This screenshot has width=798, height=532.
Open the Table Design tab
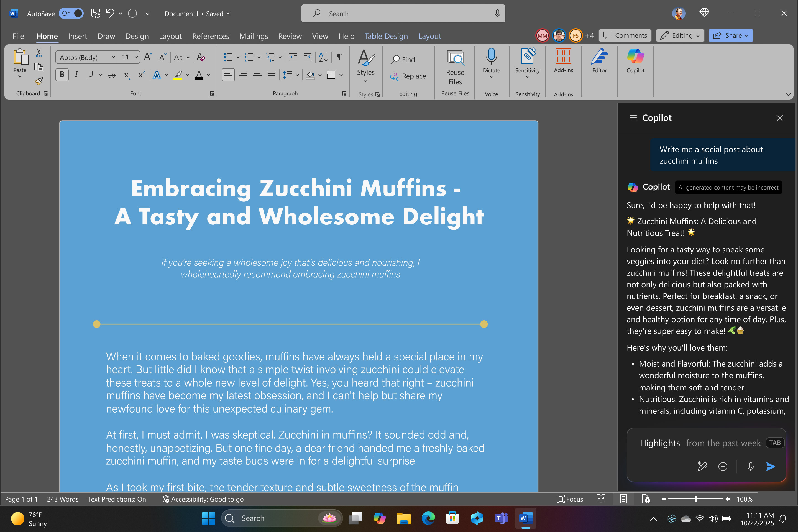pyautogui.click(x=386, y=36)
